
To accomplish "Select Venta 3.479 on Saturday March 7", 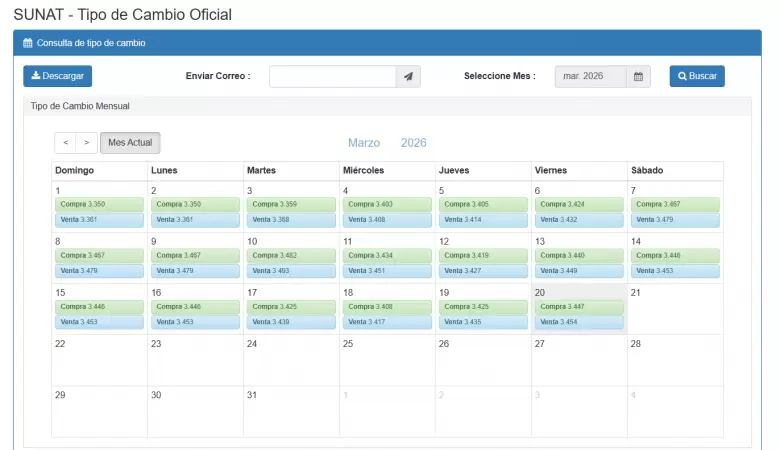I will 674,220.
